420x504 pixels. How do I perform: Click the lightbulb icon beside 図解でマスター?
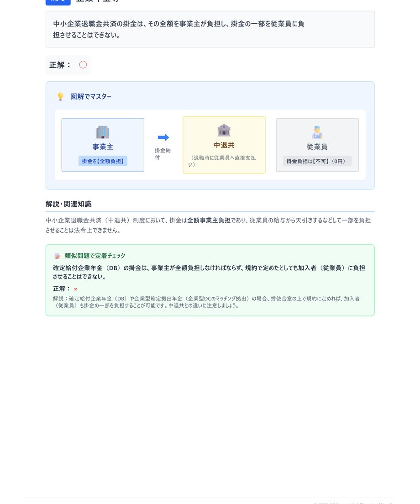(60, 97)
